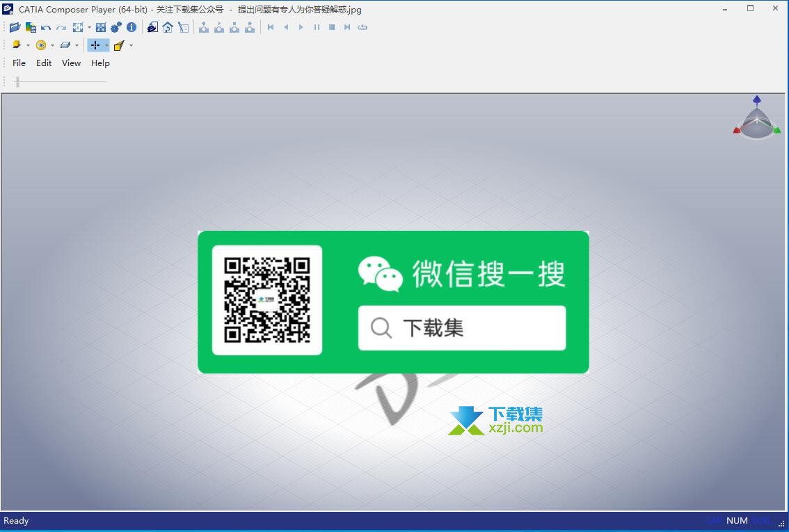The height and width of the screenshot is (532, 789).
Task: Click the 3D axis compass widget
Action: click(x=757, y=120)
